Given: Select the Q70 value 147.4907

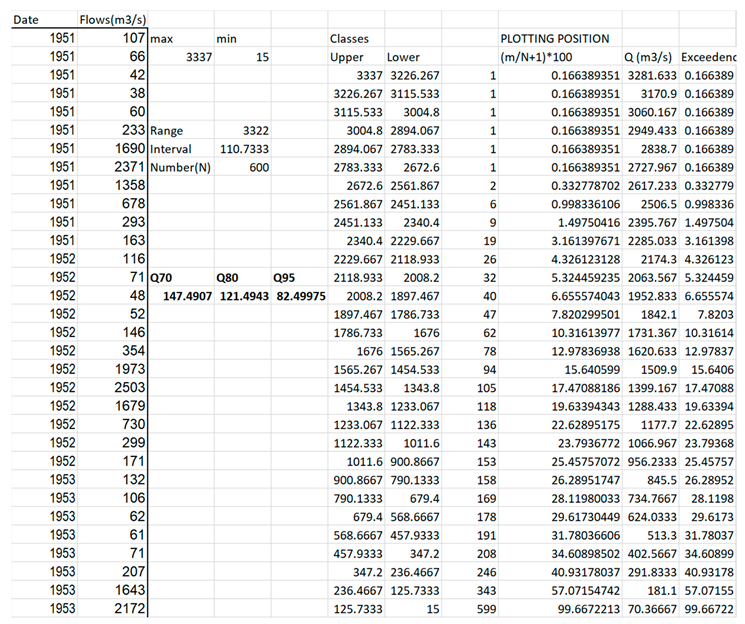Looking at the screenshot, I should pyautogui.click(x=181, y=296).
